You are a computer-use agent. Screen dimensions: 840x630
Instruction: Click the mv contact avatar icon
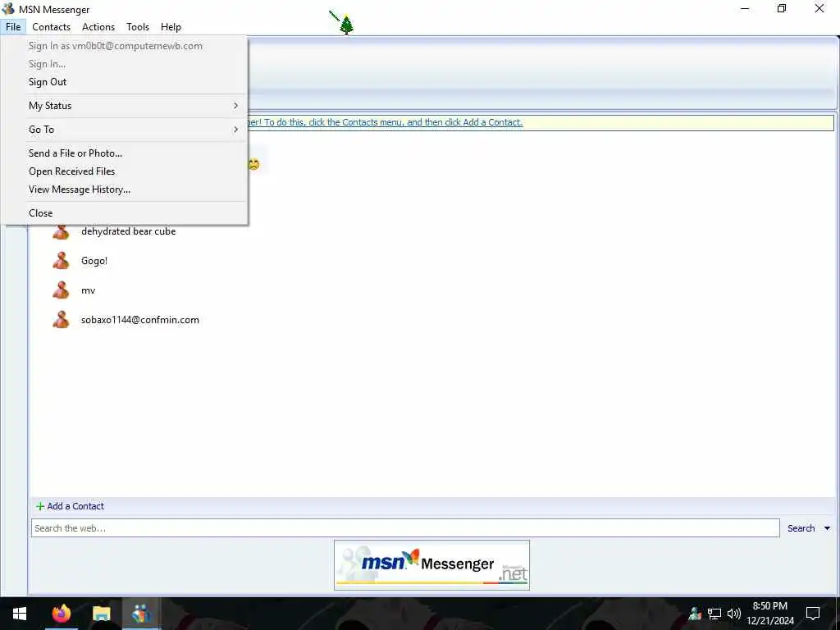tap(61, 290)
